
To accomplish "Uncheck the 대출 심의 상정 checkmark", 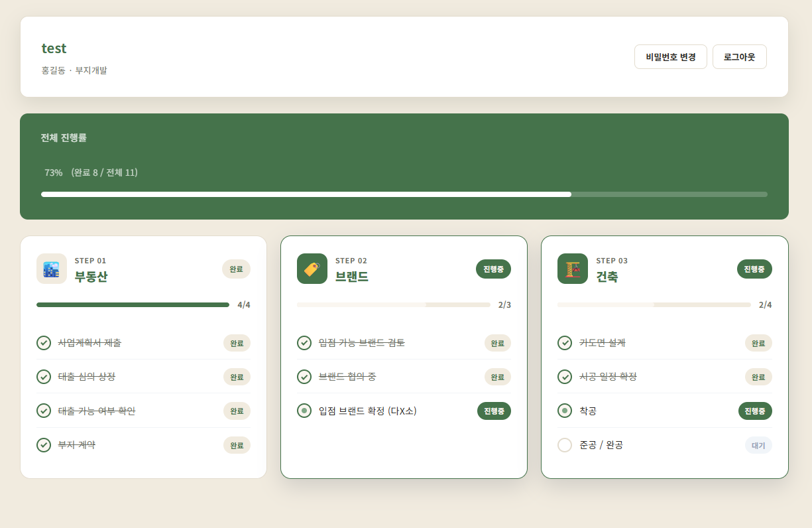I will click(x=44, y=377).
